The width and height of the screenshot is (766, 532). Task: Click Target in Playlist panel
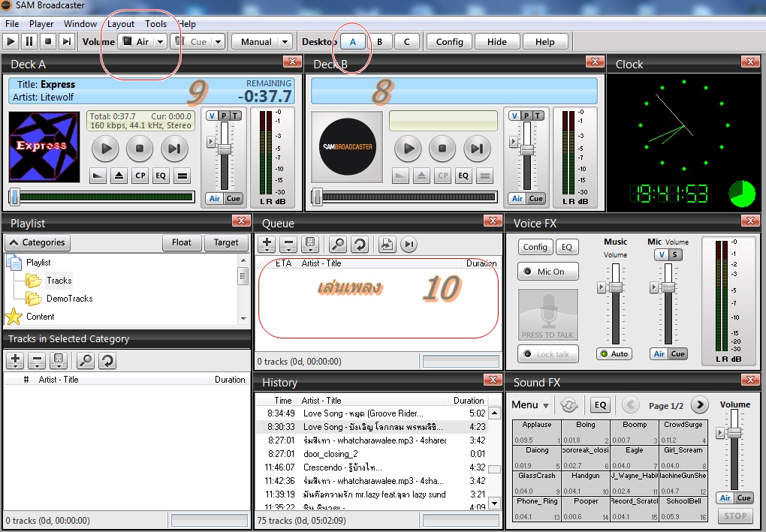(226, 242)
